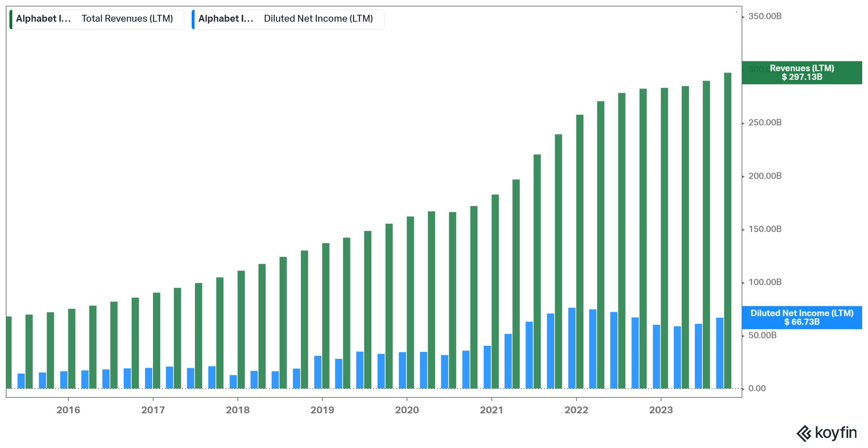
Task: Click the 0.00 baseline label on y-axis
Action: pyautogui.click(x=757, y=388)
